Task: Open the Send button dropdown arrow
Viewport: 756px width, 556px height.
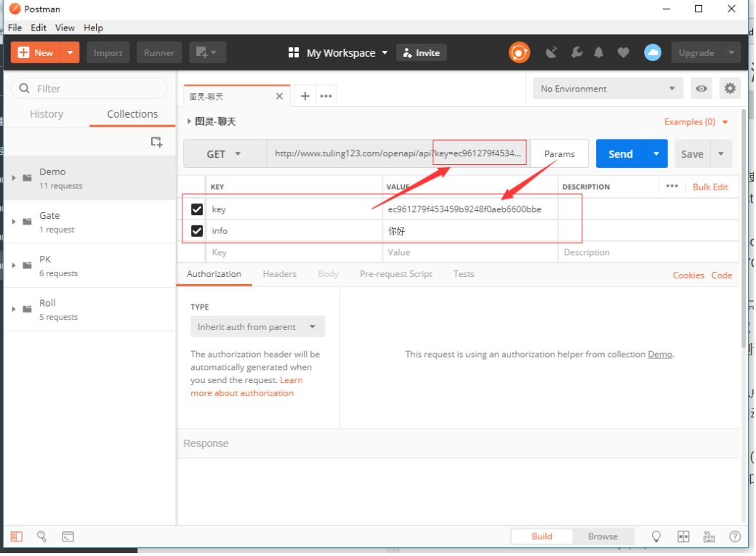Action: (656, 154)
